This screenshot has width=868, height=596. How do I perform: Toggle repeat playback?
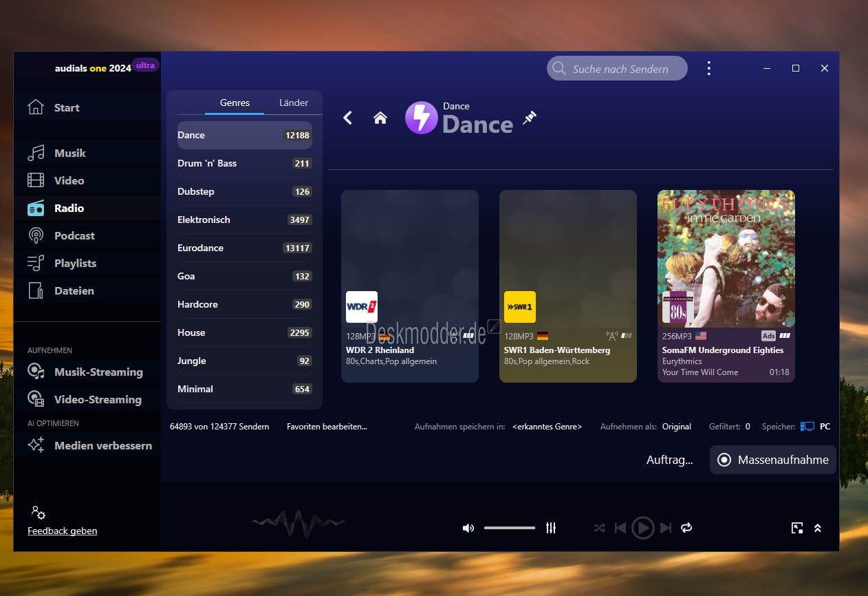click(686, 528)
